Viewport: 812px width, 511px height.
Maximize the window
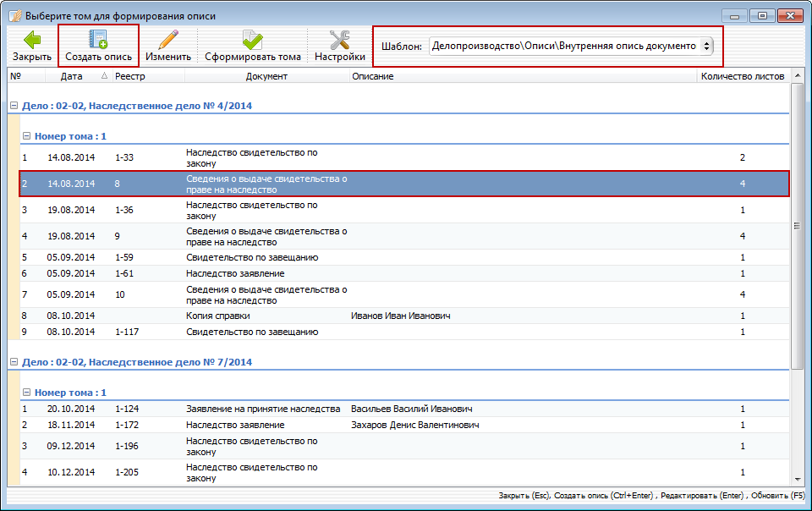coord(761,15)
